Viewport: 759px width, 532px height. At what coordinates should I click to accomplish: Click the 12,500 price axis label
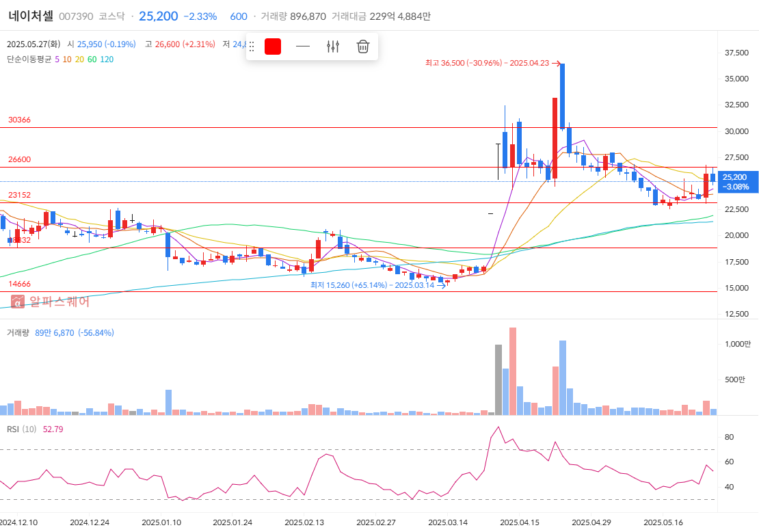736,314
